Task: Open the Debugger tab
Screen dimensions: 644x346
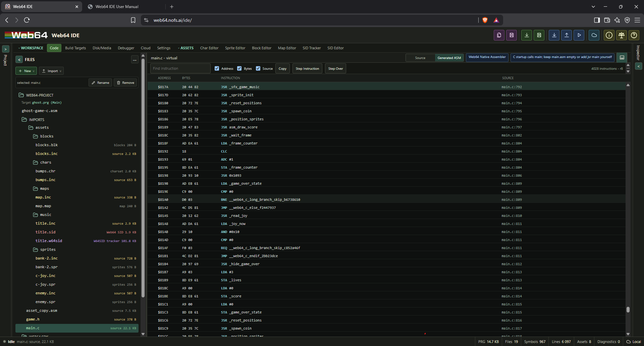Action: 126,48
